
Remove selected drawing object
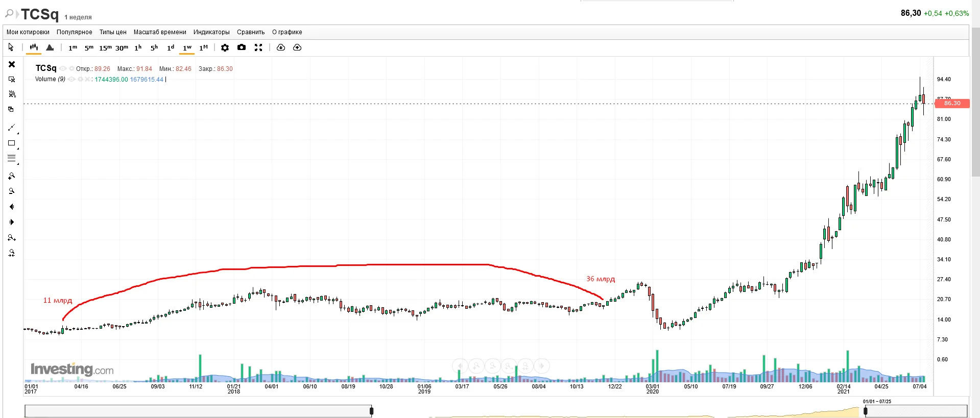point(12,80)
